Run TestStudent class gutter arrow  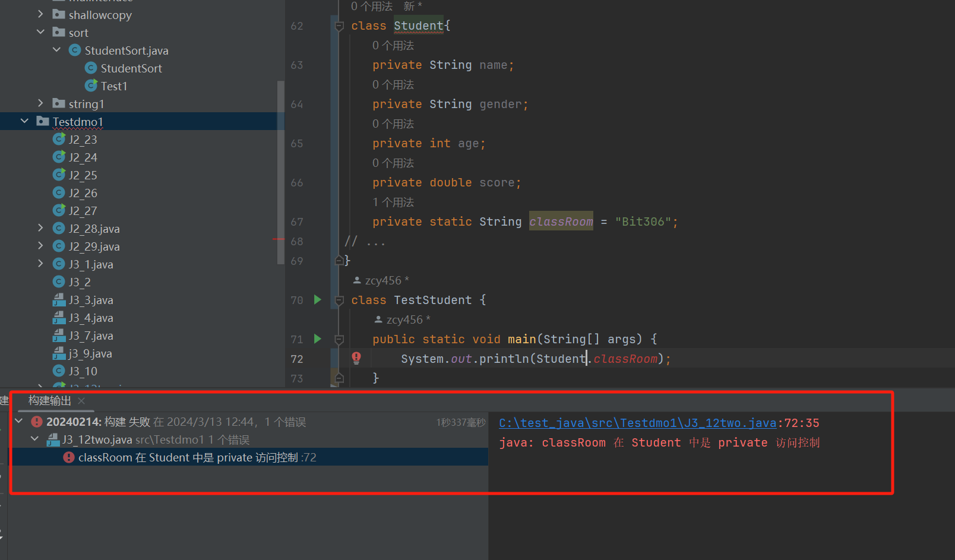tap(318, 299)
